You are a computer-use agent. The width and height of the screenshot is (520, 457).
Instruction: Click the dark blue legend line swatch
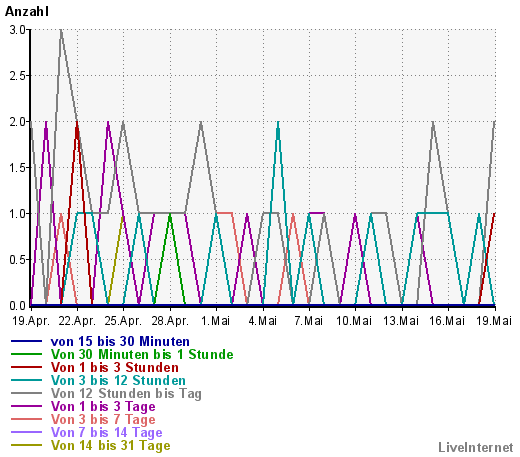point(26,341)
